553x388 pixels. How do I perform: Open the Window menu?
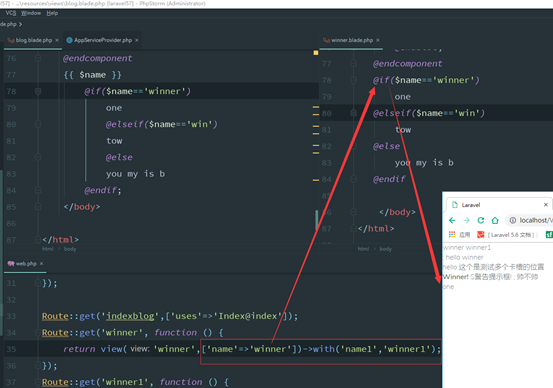[31, 13]
